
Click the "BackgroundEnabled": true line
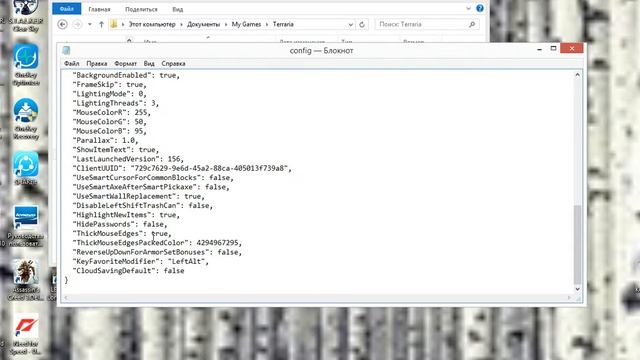126,75
